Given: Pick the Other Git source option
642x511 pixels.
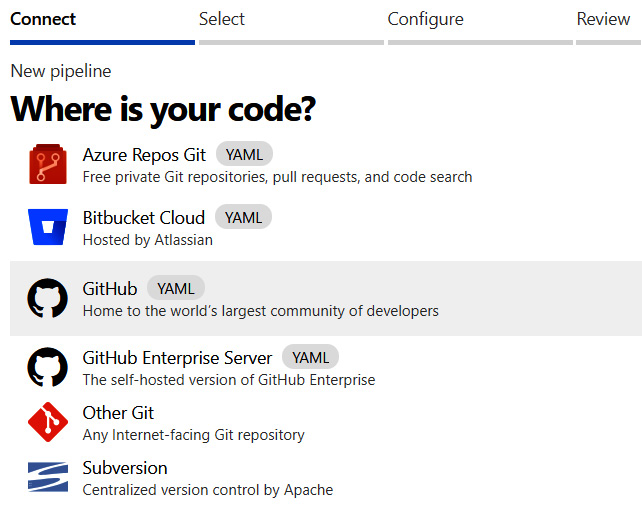Looking at the screenshot, I should coord(326,423).
